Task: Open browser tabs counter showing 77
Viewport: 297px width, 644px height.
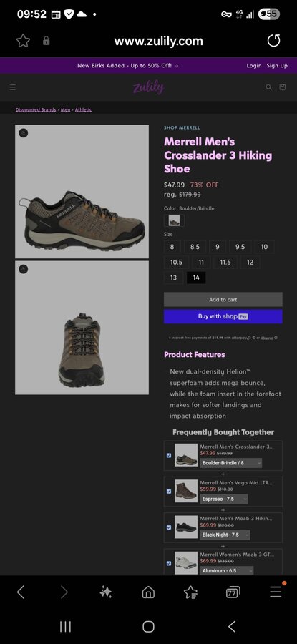Action: pos(233,592)
